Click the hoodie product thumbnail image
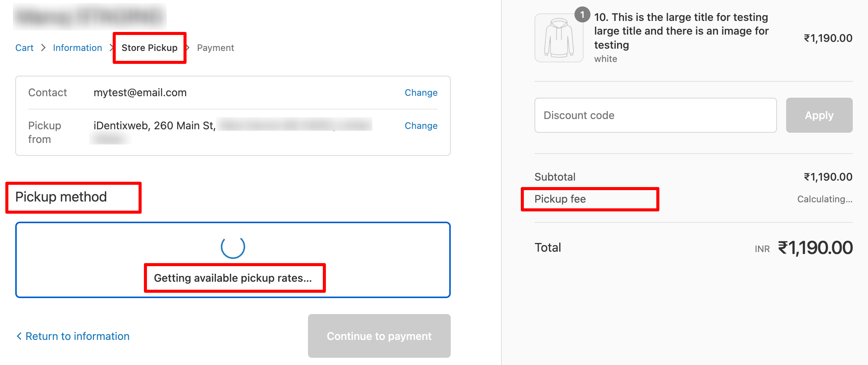 559,38
